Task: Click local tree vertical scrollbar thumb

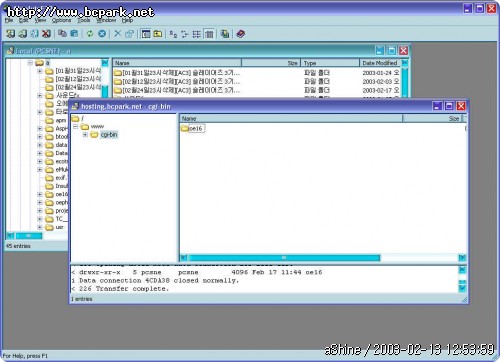Action: click(x=105, y=92)
